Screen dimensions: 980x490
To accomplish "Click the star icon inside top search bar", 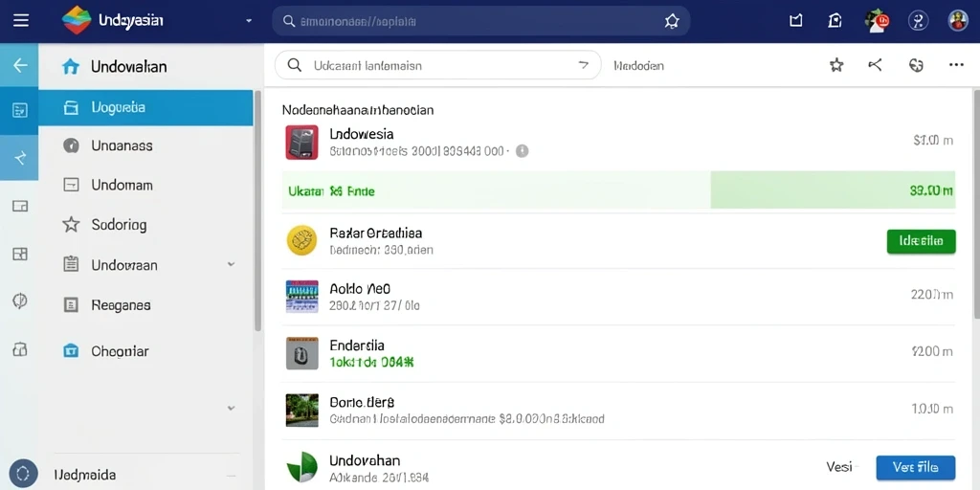I will [672, 21].
